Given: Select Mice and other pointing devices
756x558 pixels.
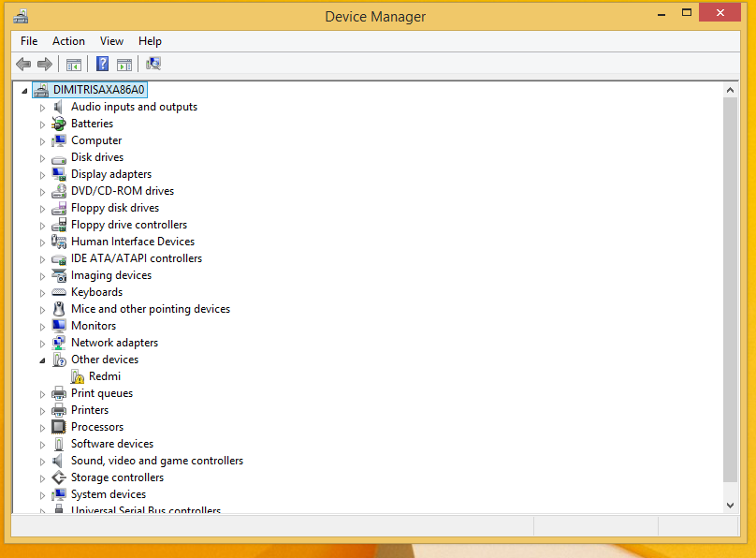Looking at the screenshot, I should click(150, 309).
